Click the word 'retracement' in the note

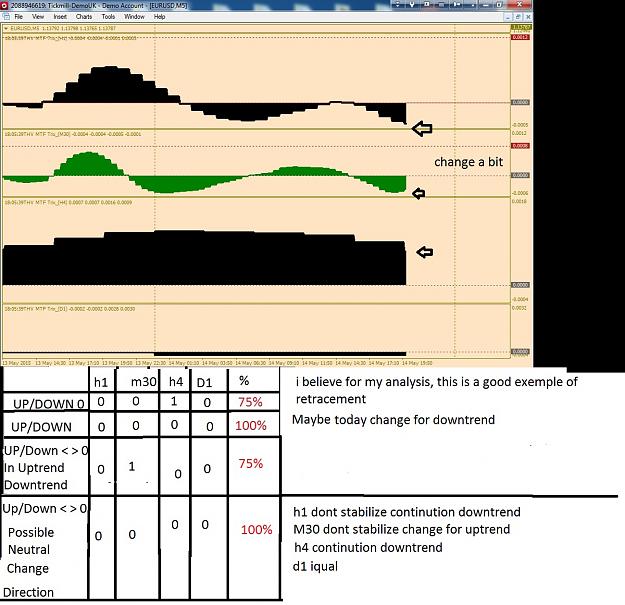coord(331,399)
